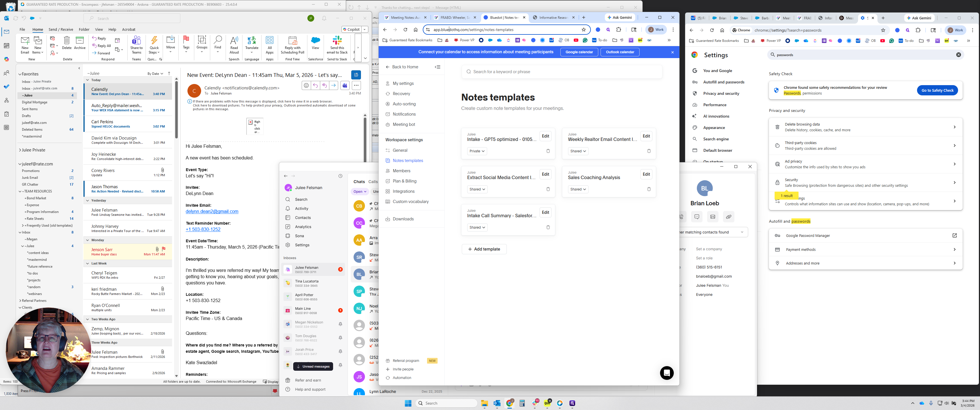Open the Send / Receive ribbon tab
The width and height of the screenshot is (980, 410).
[x=60, y=29]
